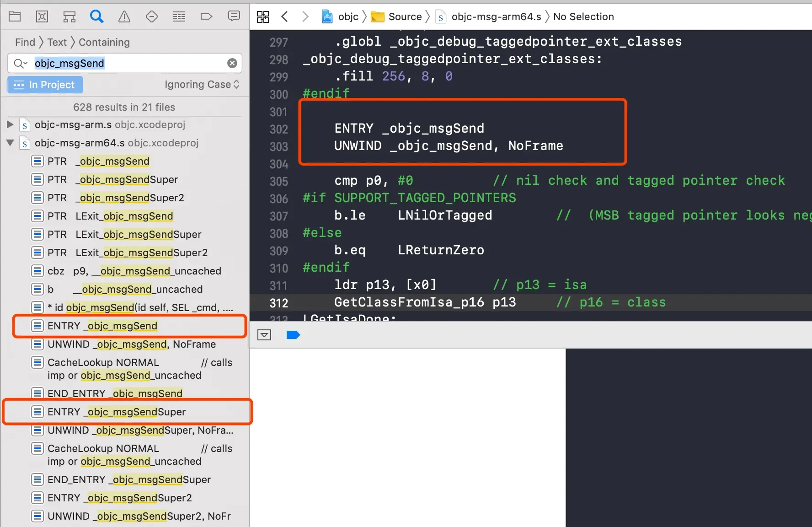Change the In Project search scope

[45, 85]
